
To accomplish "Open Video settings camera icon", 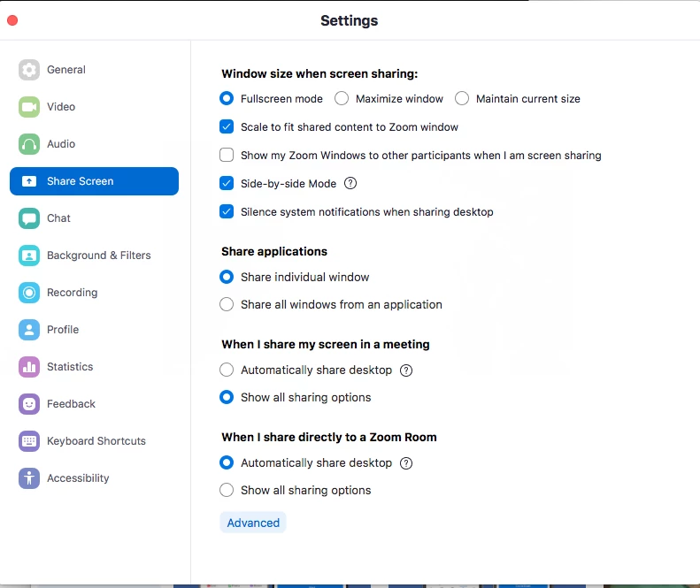I will (29, 107).
